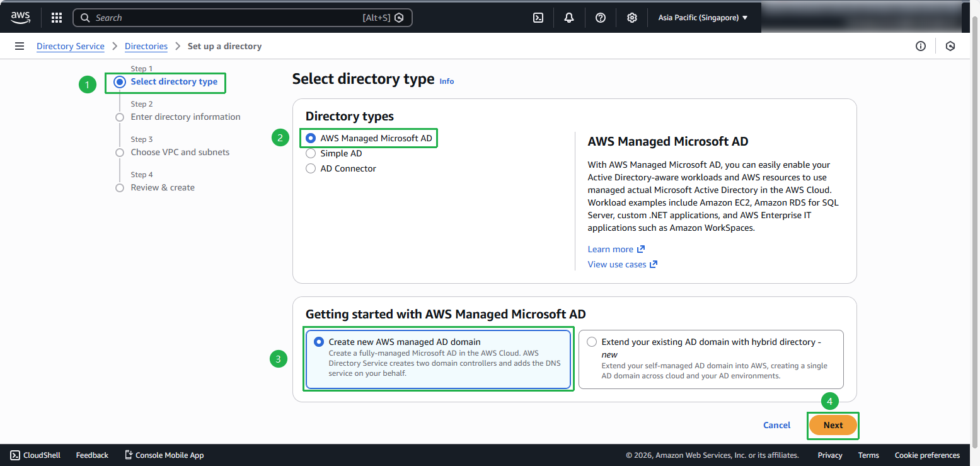Expand the Asia Pacific (Singapore) region dropdown
The width and height of the screenshot is (980, 466).
click(x=703, y=18)
